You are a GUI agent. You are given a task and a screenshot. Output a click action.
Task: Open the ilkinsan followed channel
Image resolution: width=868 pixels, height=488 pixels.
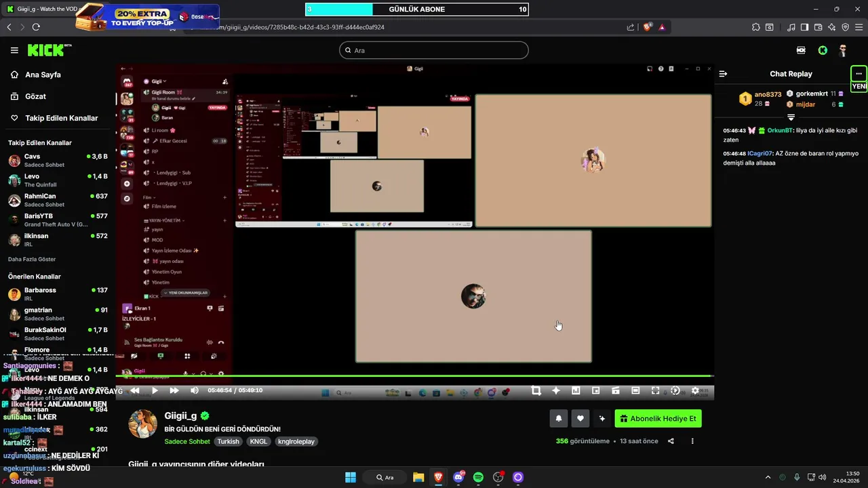(58, 239)
